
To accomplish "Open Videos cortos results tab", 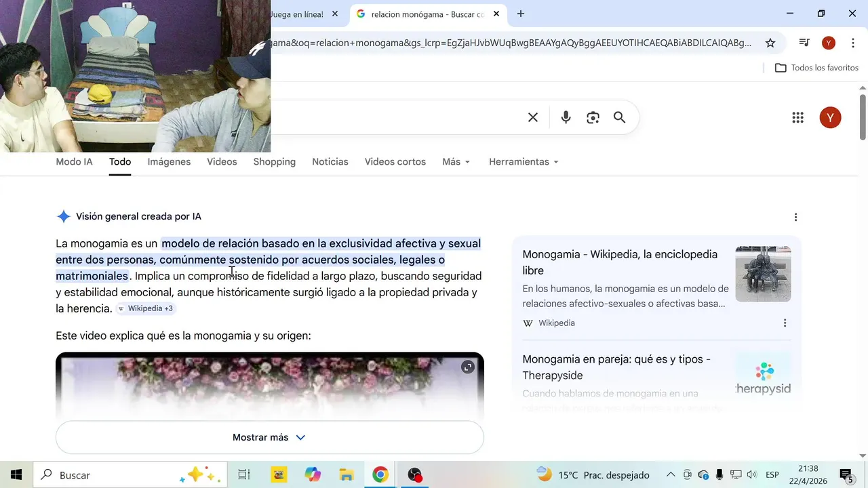I will point(395,162).
